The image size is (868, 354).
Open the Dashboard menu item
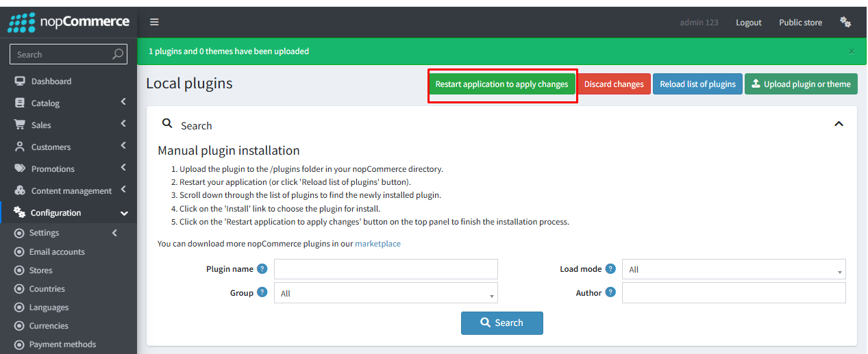point(51,81)
